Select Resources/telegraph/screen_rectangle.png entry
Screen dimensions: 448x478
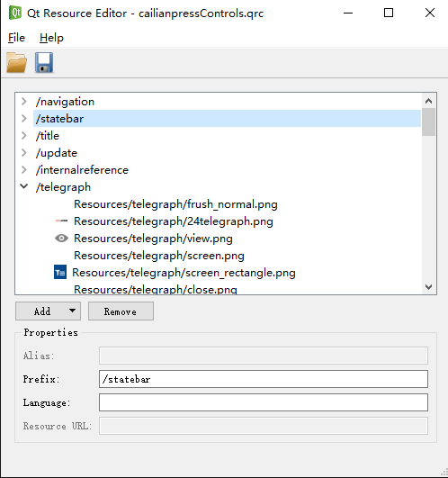coord(184,272)
